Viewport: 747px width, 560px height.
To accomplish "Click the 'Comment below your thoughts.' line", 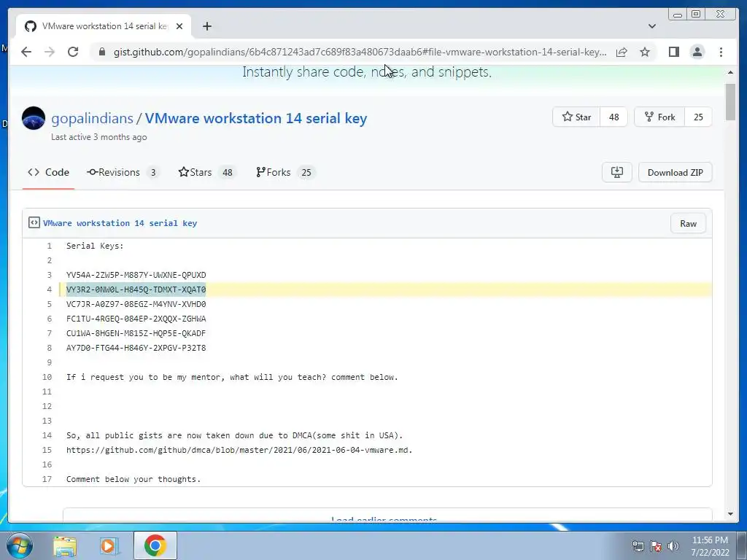I will click(x=133, y=479).
